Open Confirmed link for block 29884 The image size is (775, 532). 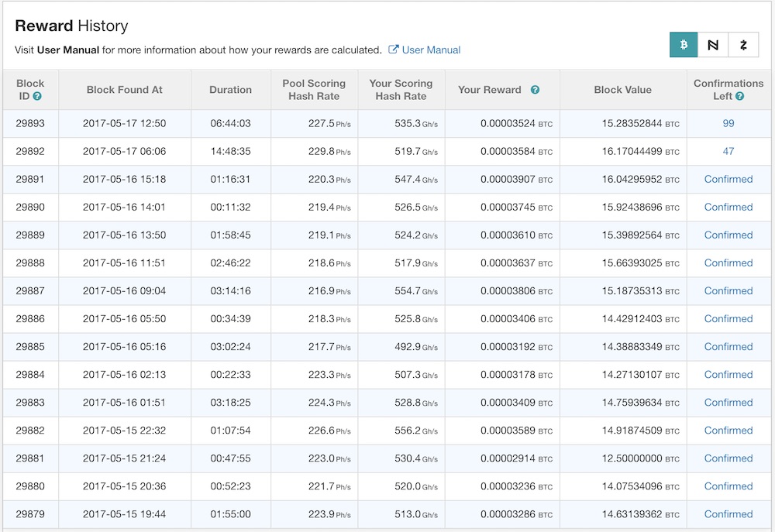click(728, 375)
